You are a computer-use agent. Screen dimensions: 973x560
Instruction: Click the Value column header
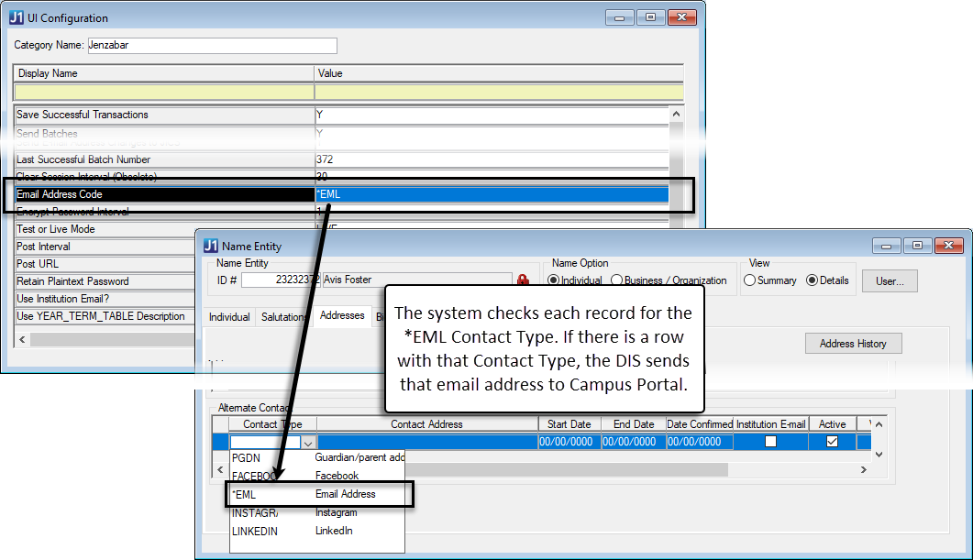click(x=499, y=73)
